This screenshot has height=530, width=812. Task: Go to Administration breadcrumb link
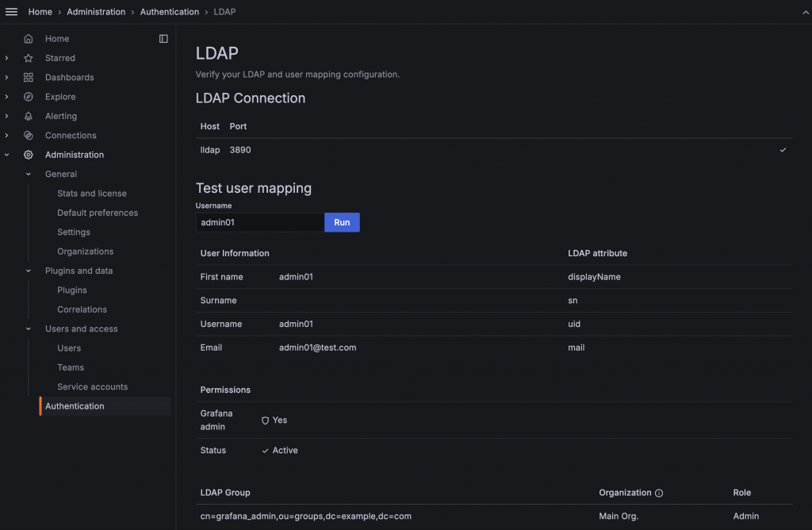coord(96,11)
